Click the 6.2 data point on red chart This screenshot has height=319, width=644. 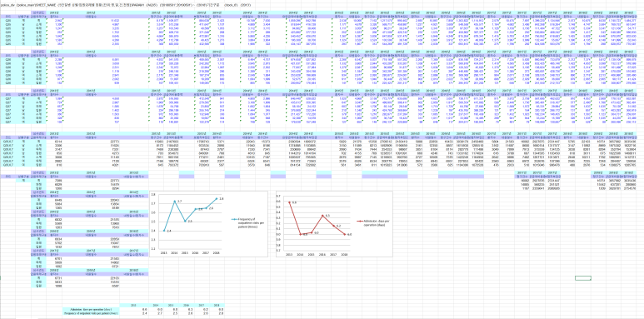(333, 226)
